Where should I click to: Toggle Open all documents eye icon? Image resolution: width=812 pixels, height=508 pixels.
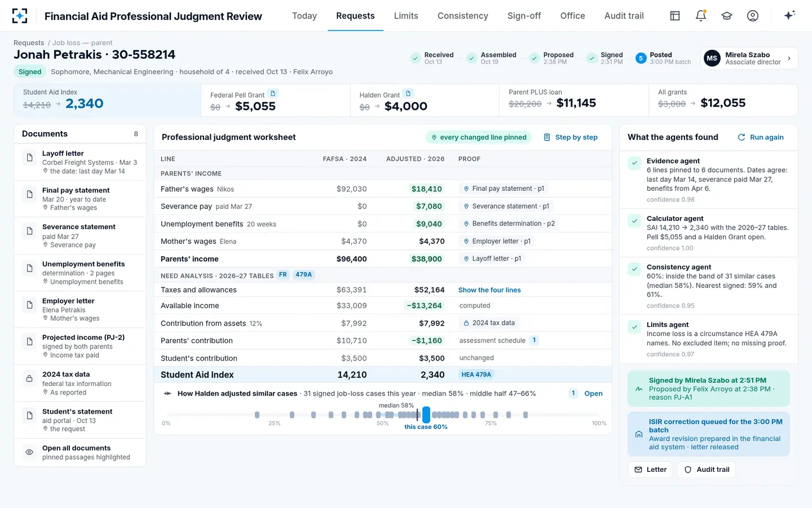pyautogui.click(x=29, y=452)
